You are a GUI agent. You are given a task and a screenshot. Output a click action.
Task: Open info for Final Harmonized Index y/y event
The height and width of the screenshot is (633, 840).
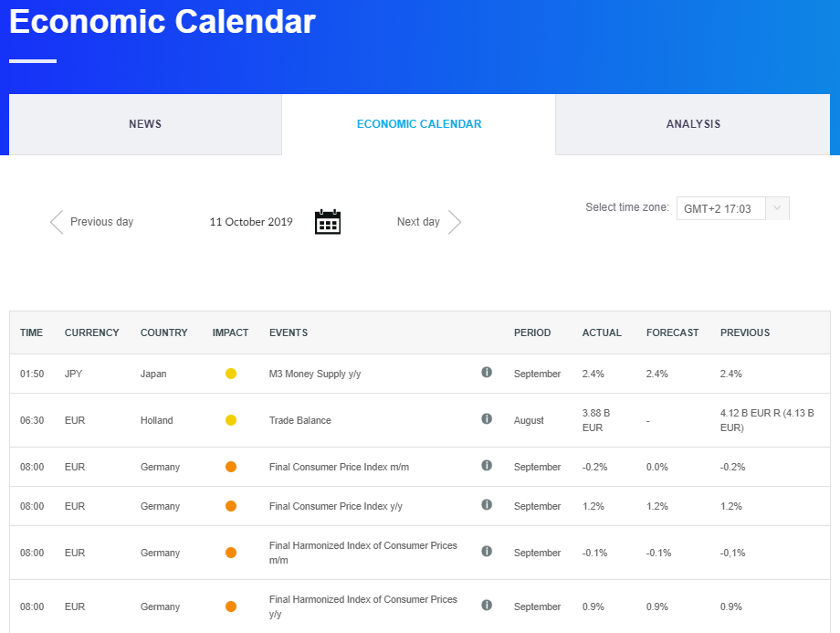point(487,605)
